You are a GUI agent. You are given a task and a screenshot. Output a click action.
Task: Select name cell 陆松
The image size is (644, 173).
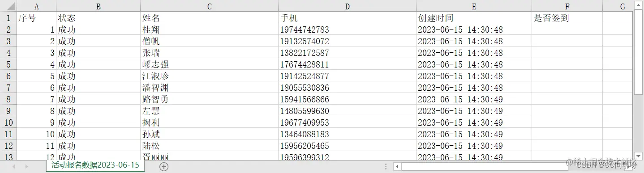coord(210,146)
